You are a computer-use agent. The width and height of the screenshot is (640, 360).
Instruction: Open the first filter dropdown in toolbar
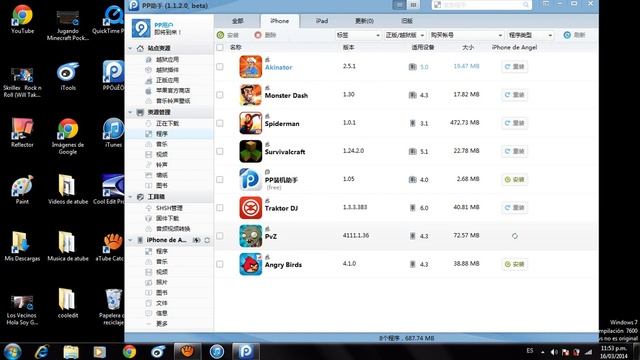point(358,35)
